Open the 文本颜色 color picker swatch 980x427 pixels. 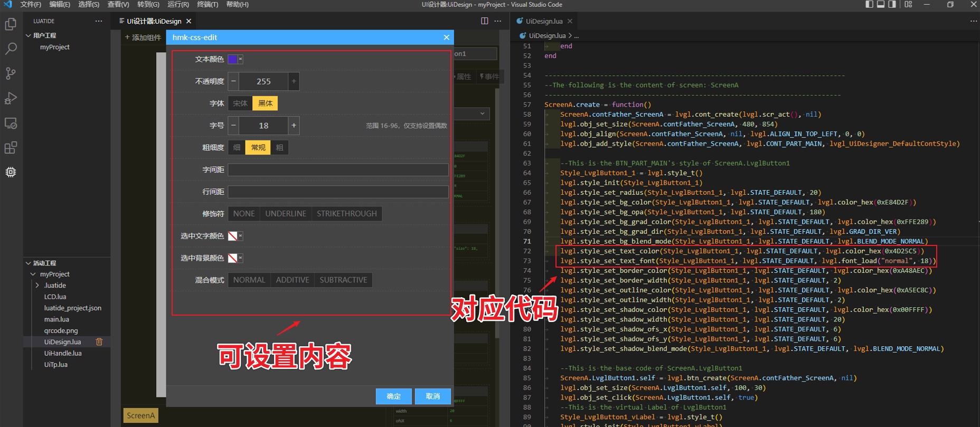coord(232,59)
